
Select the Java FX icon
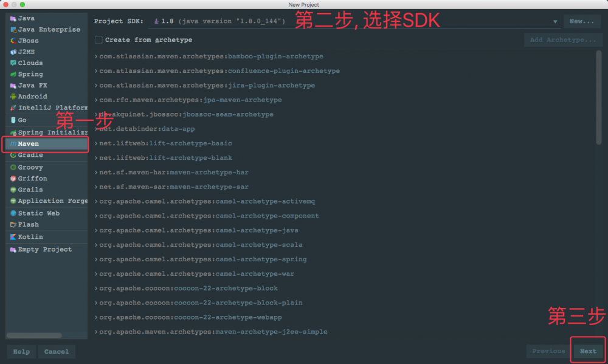13,85
